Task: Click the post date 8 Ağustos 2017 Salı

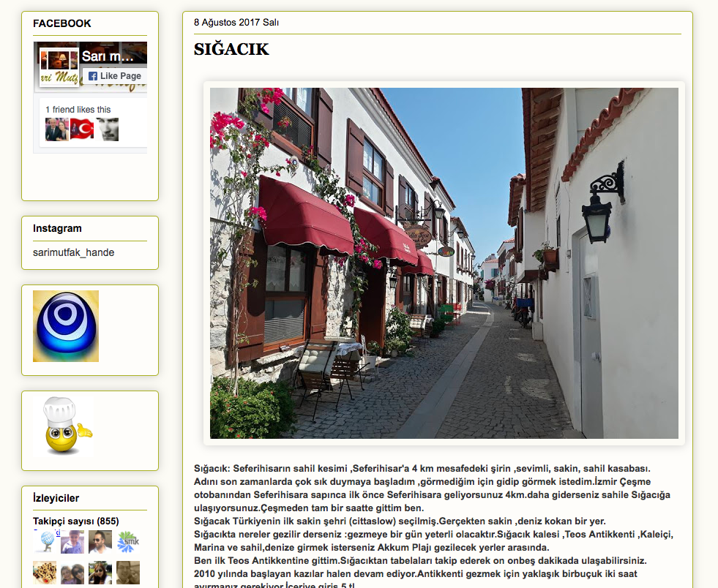Action: pyautogui.click(x=236, y=23)
